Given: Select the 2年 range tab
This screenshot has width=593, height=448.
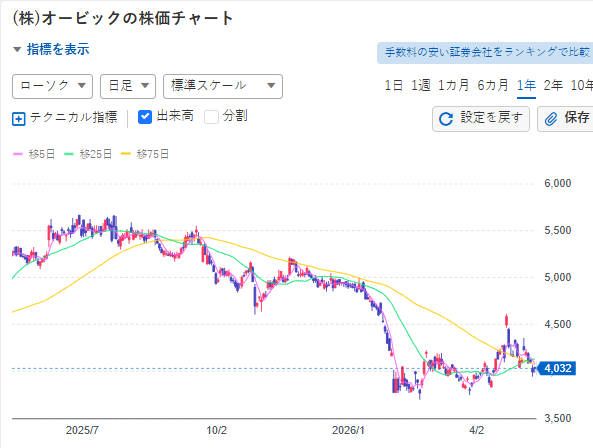Looking at the screenshot, I should coord(553,85).
